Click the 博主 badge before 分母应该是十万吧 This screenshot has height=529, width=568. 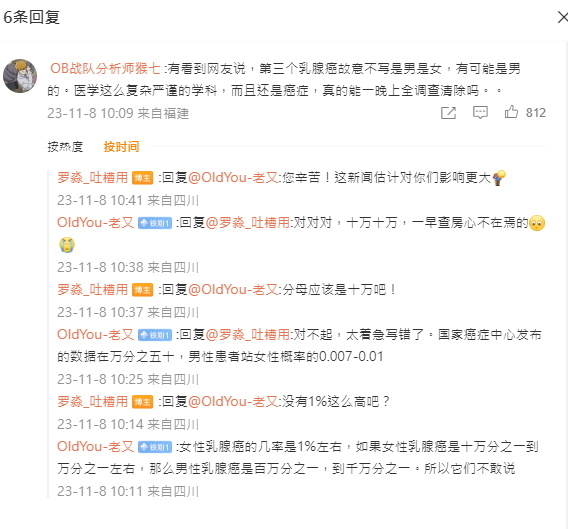tap(142, 290)
